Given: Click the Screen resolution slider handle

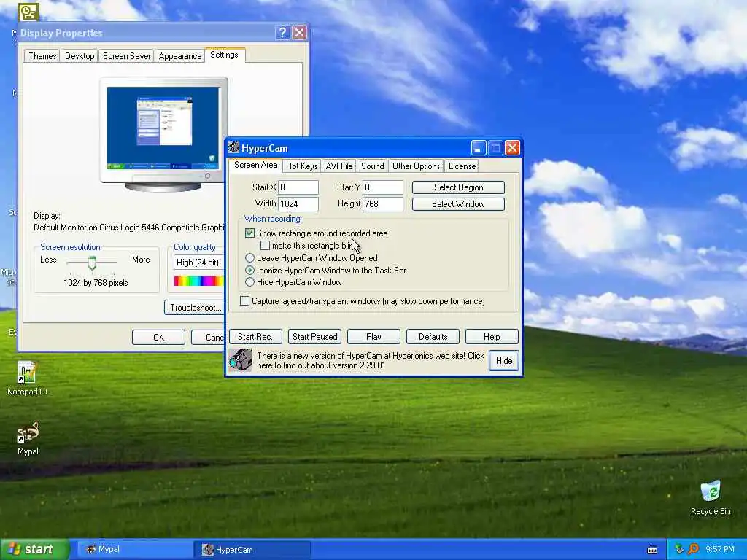Looking at the screenshot, I should point(92,262).
